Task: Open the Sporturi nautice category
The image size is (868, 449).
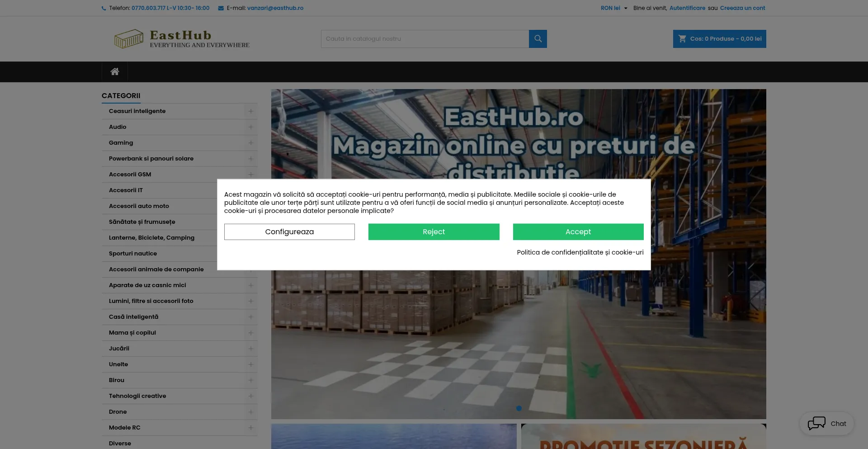Action: click(133, 254)
